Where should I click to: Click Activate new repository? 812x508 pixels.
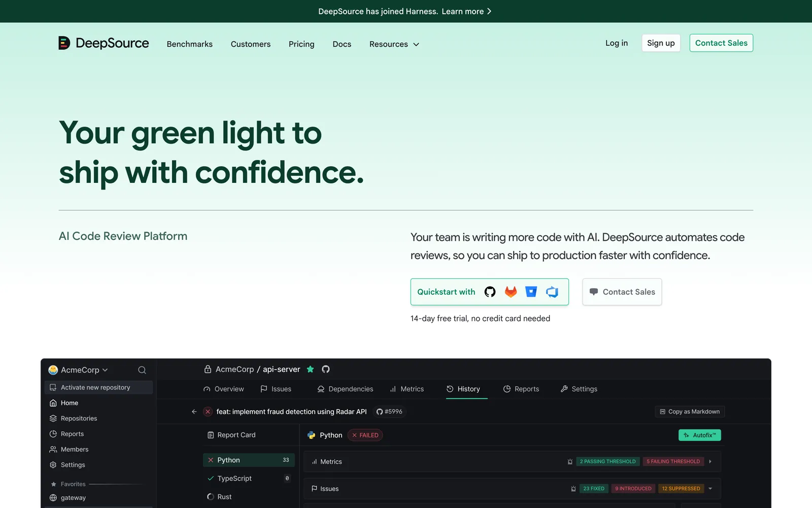tap(98, 388)
